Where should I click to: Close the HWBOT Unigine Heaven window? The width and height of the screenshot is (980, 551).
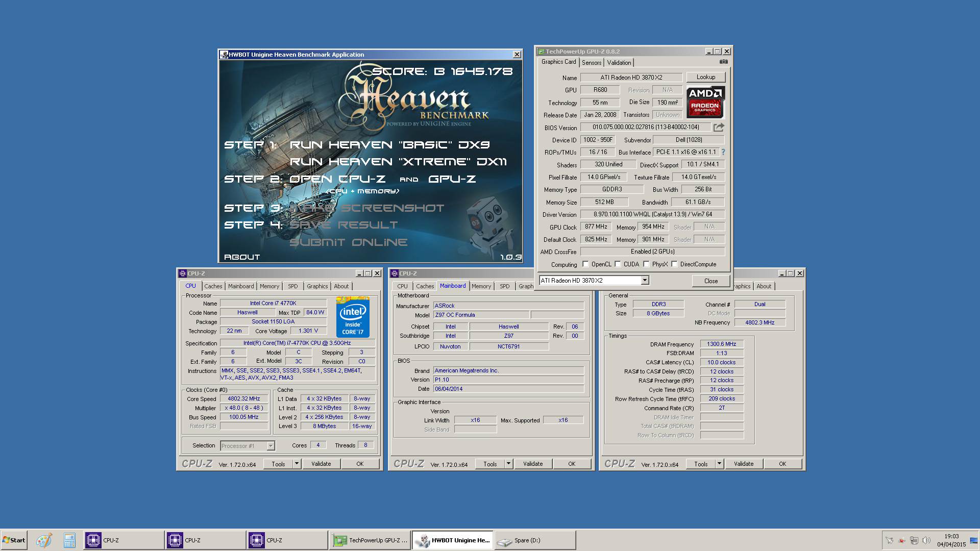click(517, 55)
